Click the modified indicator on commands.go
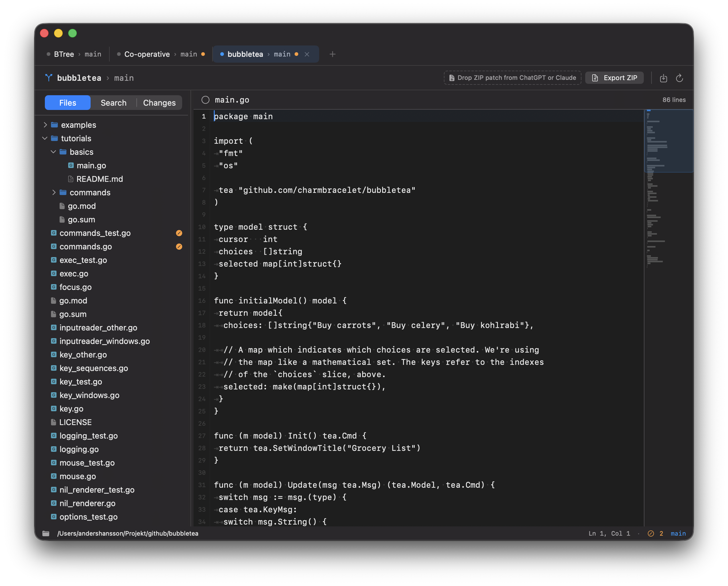 coord(179,246)
